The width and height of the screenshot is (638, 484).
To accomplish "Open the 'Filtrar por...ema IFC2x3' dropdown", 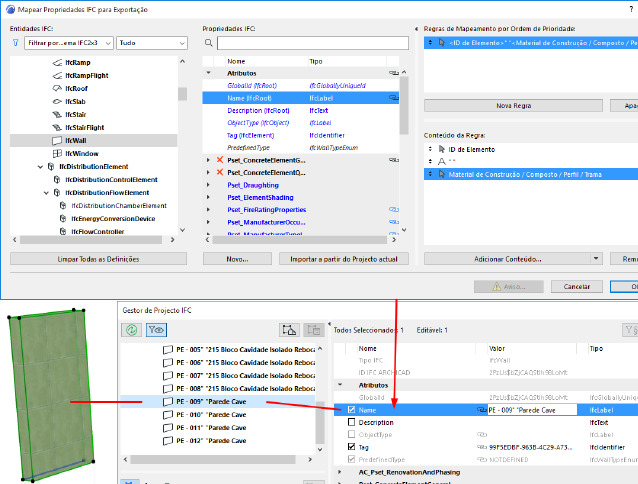I will tap(68, 43).
